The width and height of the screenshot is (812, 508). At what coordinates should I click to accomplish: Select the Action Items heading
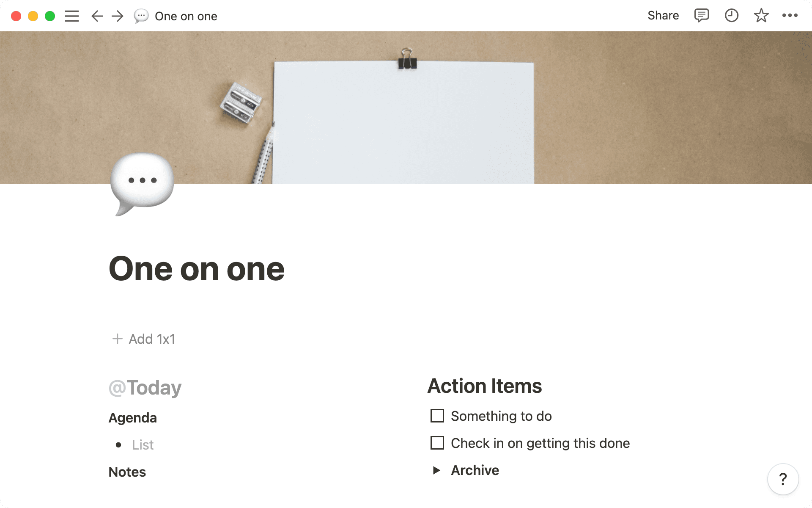[x=485, y=386]
